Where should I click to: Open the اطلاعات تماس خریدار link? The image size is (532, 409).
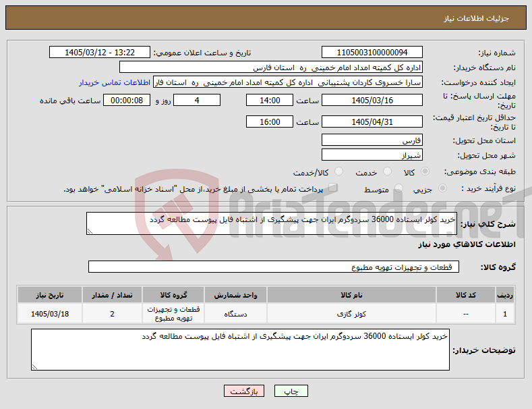115,82
